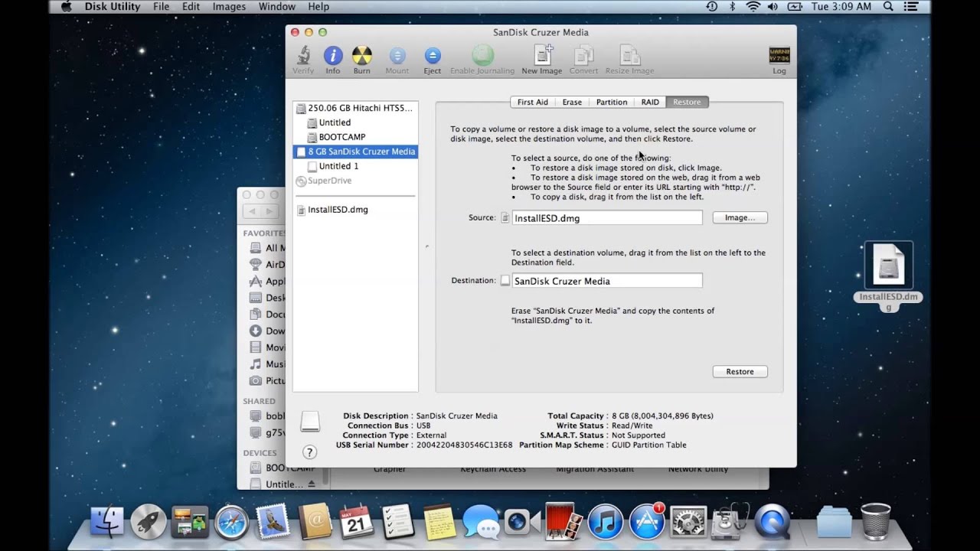Open QuickTime Player from the Dock
The image size is (980, 551).
click(772, 522)
